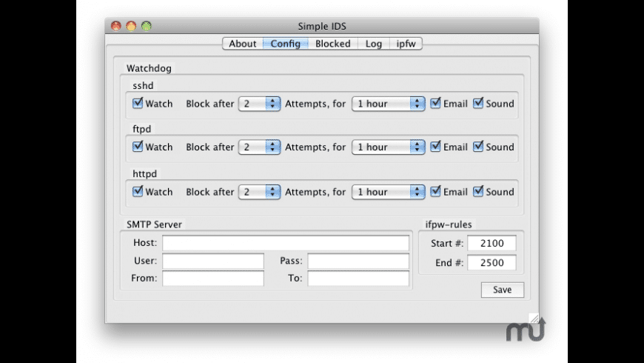The width and height of the screenshot is (644, 363).
Task: Click the SMTP User field
Action: (x=212, y=261)
